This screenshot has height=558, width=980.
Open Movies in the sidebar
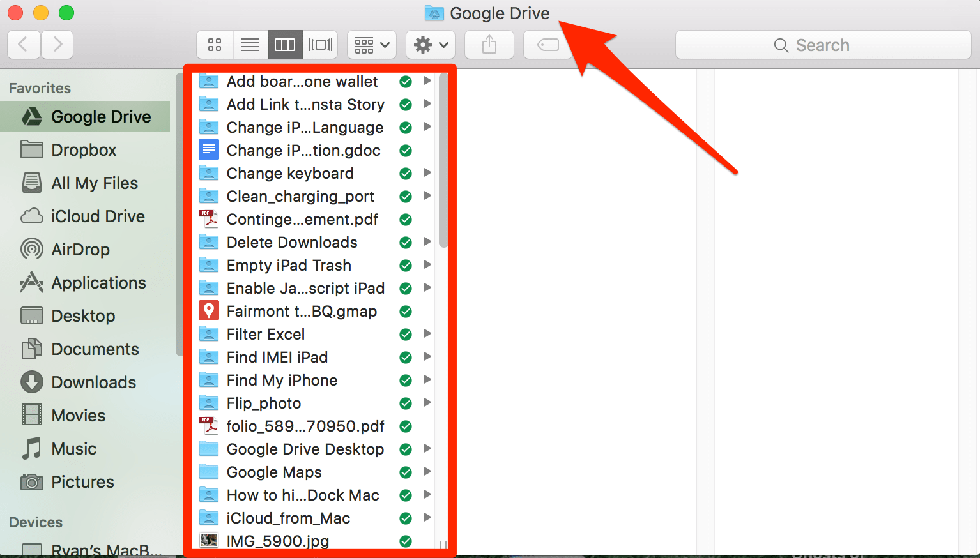[x=85, y=416]
